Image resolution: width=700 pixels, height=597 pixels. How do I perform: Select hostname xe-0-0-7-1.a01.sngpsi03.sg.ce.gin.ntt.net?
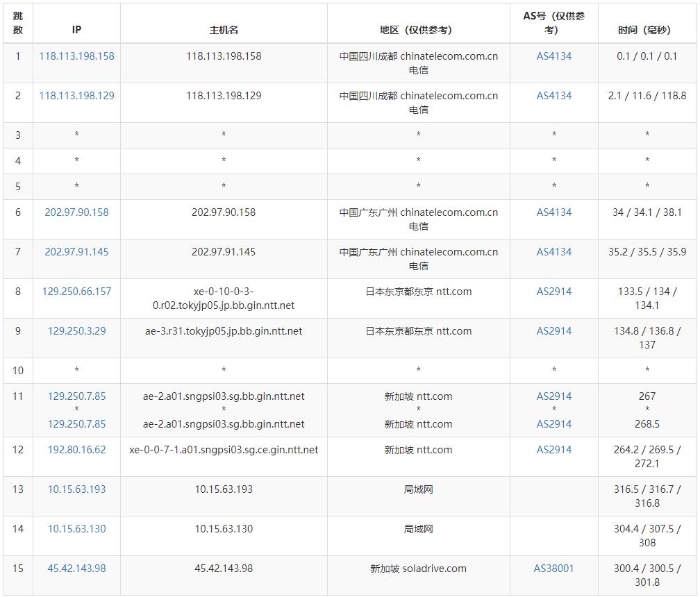coord(224,450)
